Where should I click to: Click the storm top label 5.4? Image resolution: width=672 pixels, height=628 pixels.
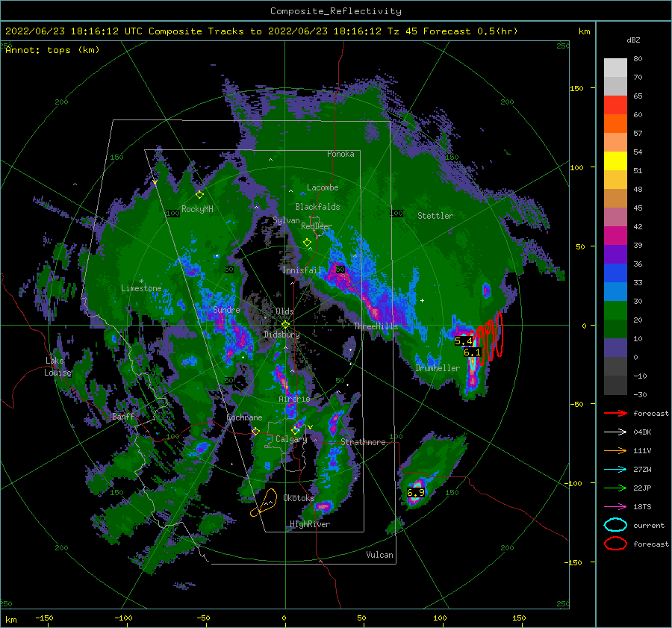pyautogui.click(x=463, y=341)
